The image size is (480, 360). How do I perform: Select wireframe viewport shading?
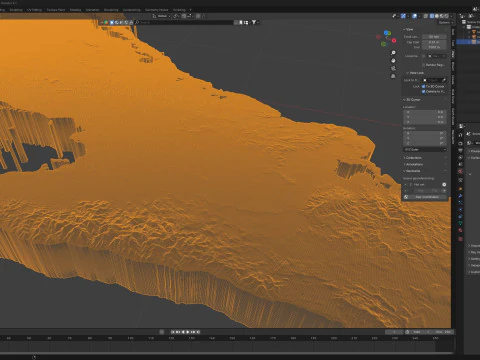coord(432,16)
